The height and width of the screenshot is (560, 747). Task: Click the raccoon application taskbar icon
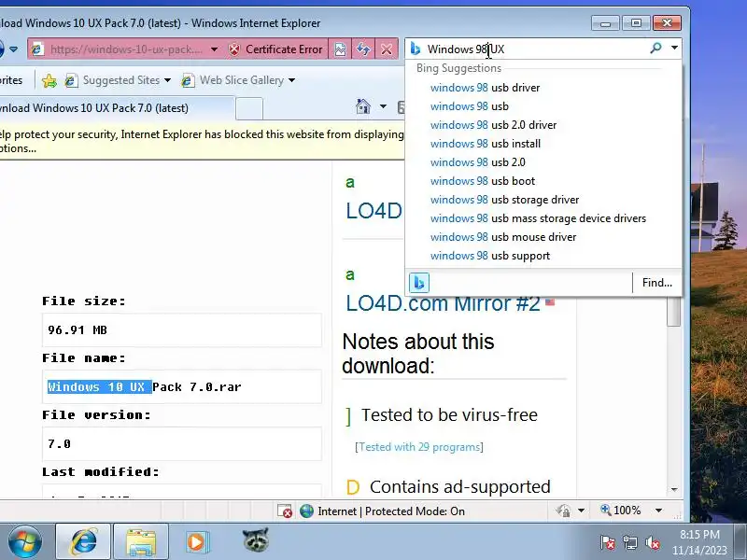coord(255,540)
